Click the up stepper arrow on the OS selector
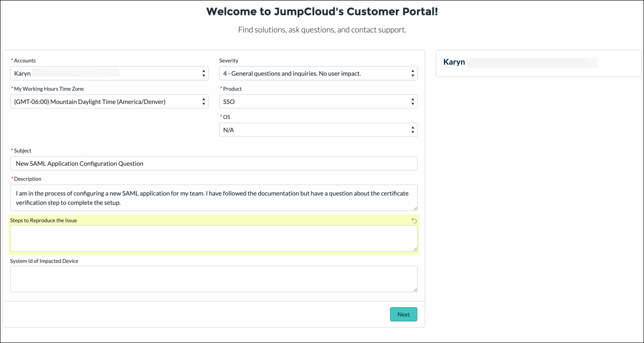Viewport: 644px width, 343px height. click(x=413, y=128)
